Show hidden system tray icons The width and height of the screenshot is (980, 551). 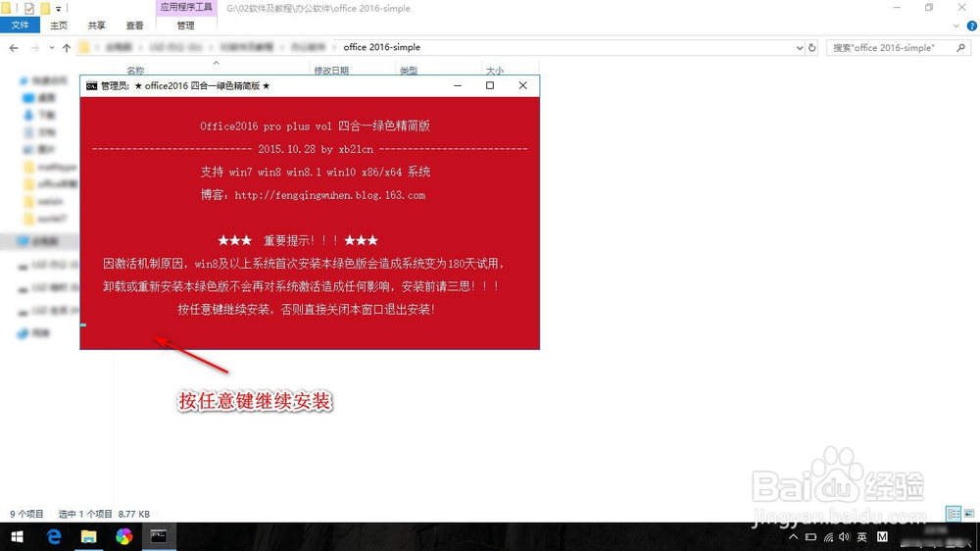coord(793,536)
